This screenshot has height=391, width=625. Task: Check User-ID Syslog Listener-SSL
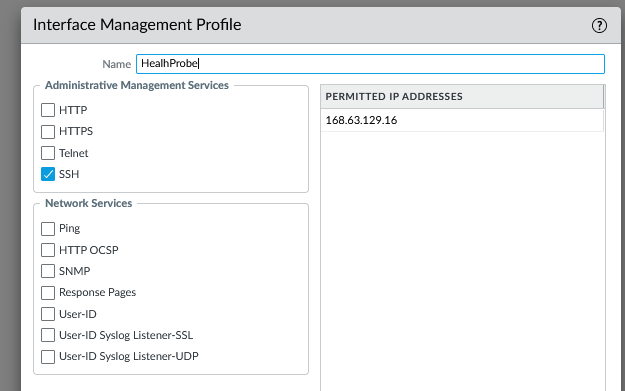pos(48,335)
